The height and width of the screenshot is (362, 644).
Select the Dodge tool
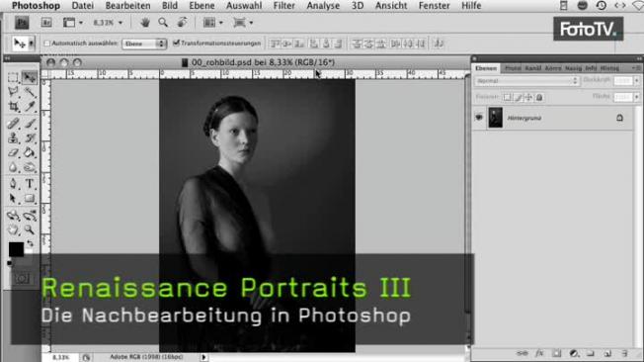(x=30, y=167)
